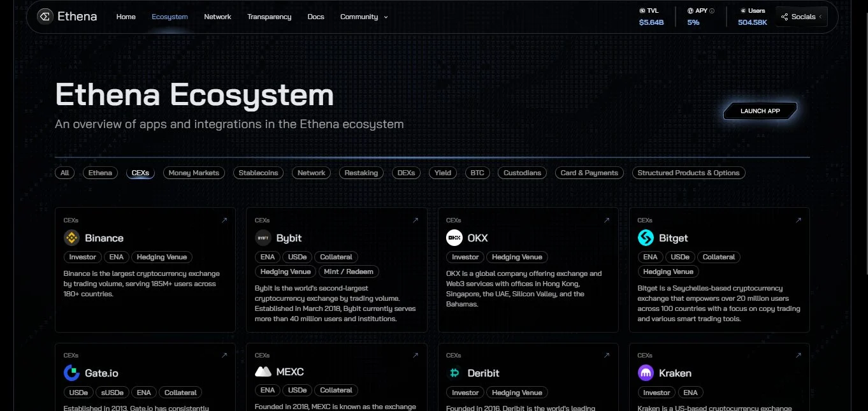The height and width of the screenshot is (411, 868).
Task: Click Bitget's Collateral tag
Action: 719,257
